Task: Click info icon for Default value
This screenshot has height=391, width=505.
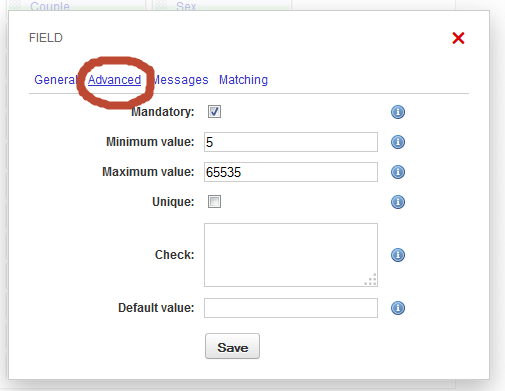Action: 398,308
